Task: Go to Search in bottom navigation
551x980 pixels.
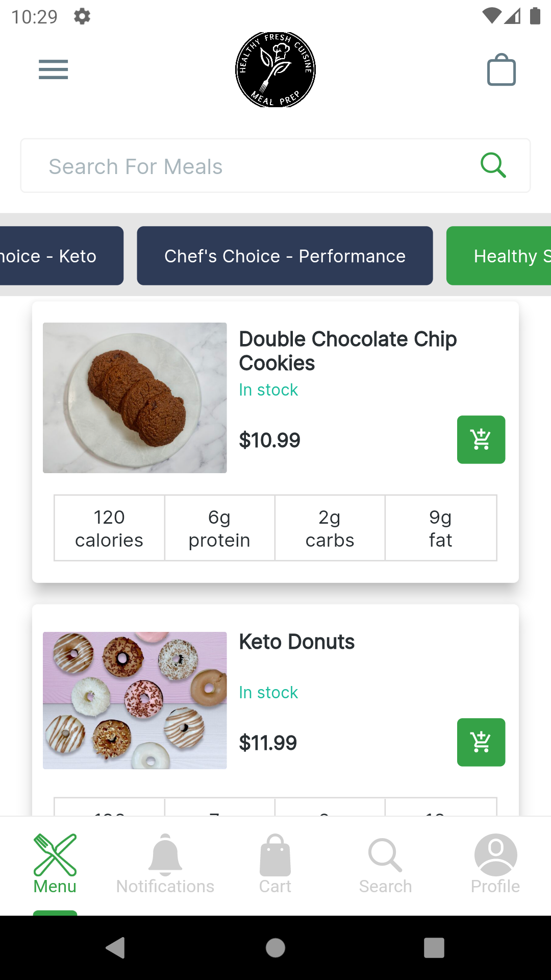Action: point(385,864)
